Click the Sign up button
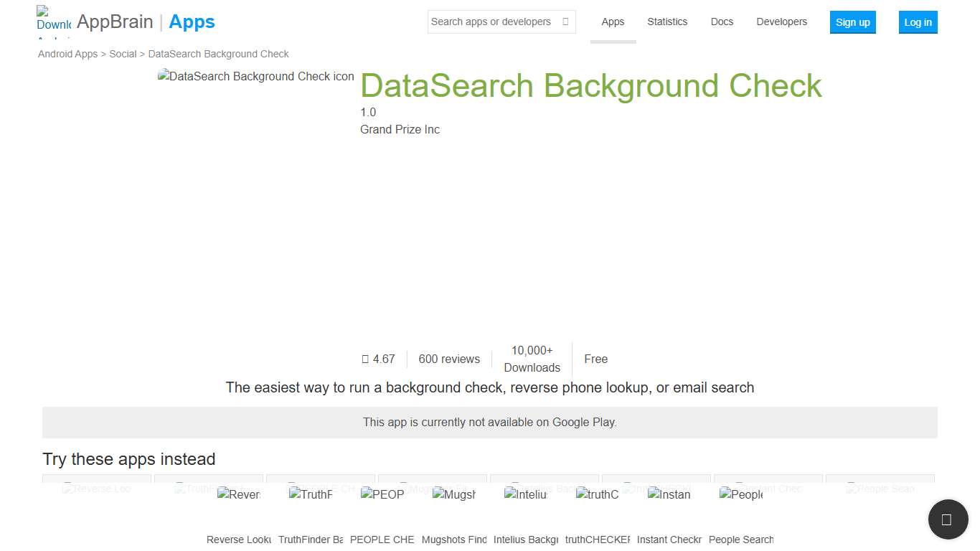The image size is (980, 551). (852, 22)
